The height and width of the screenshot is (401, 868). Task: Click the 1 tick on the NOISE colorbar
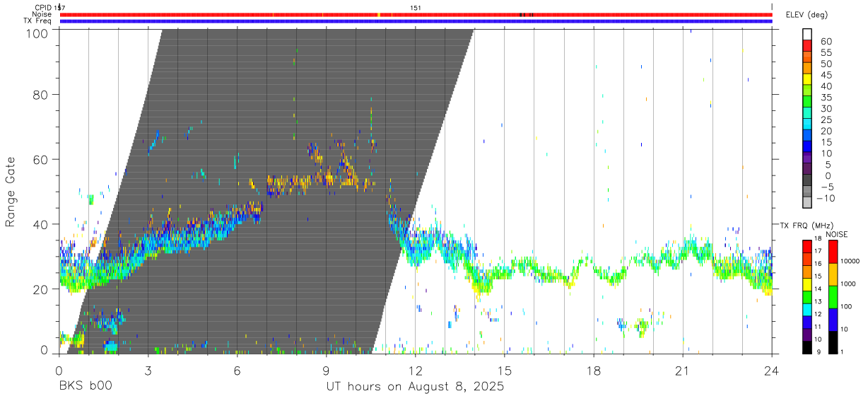[843, 351]
